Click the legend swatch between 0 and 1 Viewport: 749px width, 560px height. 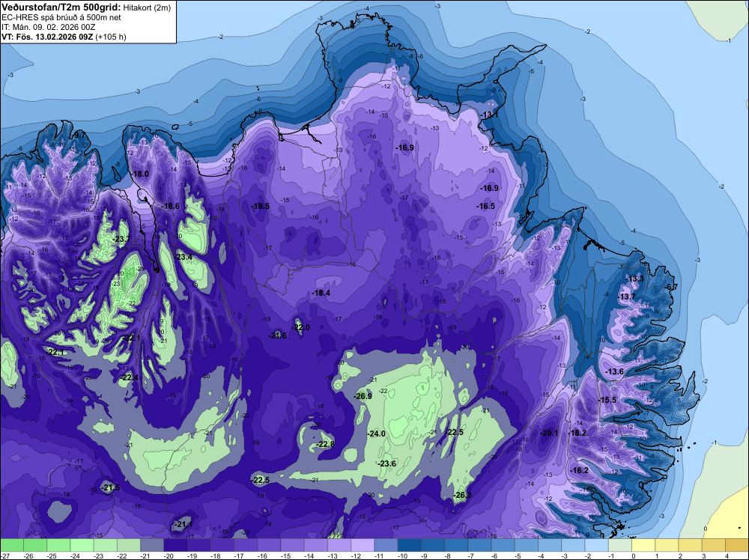pyautogui.click(x=643, y=545)
